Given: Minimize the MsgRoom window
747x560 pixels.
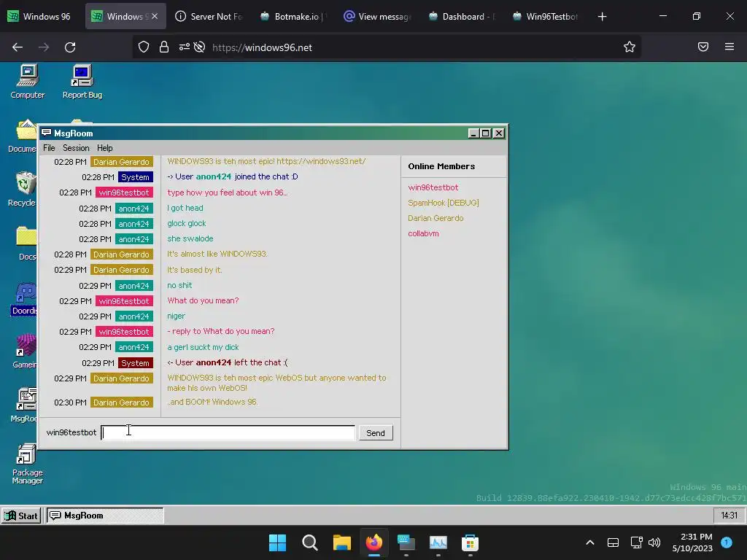Looking at the screenshot, I should tap(473, 133).
